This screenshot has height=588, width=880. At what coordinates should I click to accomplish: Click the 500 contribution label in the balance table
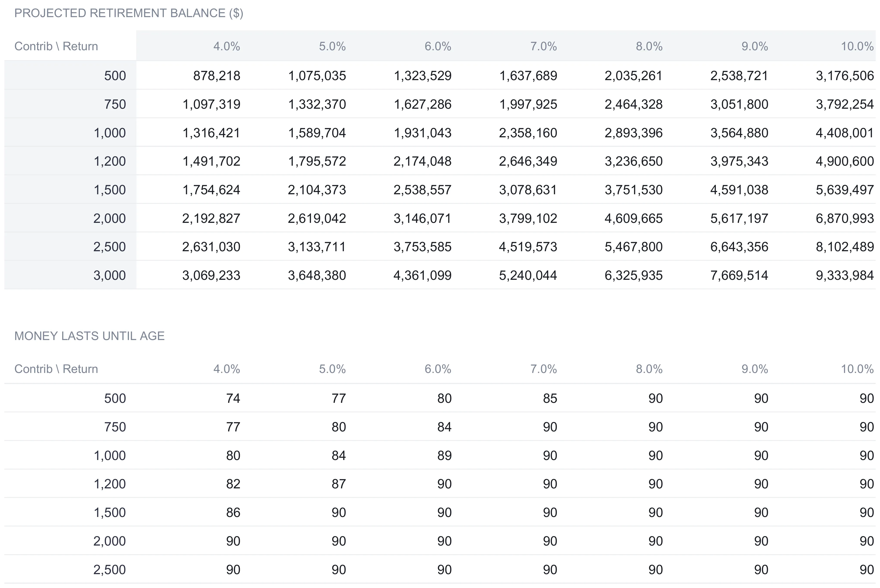(x=115, y=76)
